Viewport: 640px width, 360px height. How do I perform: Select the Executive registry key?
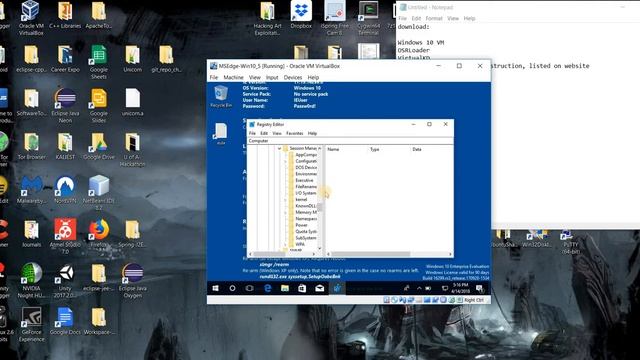[304, 180]
